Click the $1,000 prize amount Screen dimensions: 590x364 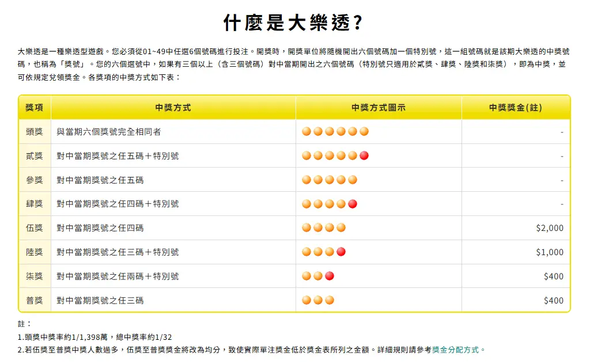coord(550,252)
